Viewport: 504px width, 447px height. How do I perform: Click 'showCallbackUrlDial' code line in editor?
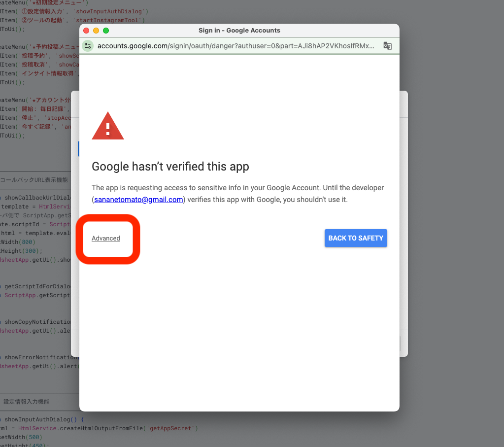(x=37, y=198)
